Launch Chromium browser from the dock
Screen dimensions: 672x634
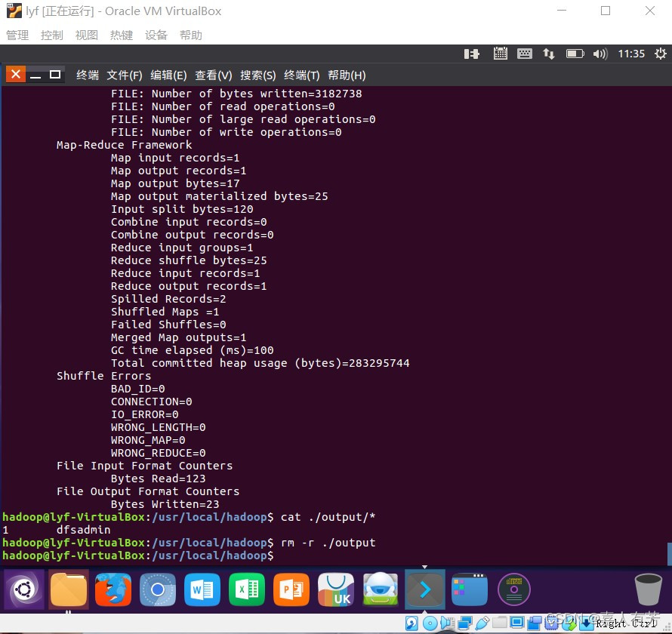point(158,590)
